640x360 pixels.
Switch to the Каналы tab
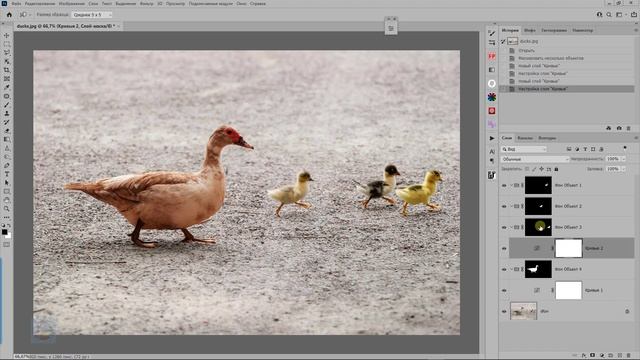click(525, 138)
